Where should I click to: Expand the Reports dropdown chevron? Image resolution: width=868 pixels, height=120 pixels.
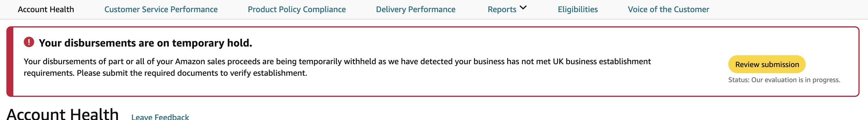click(x=523, y=8)
